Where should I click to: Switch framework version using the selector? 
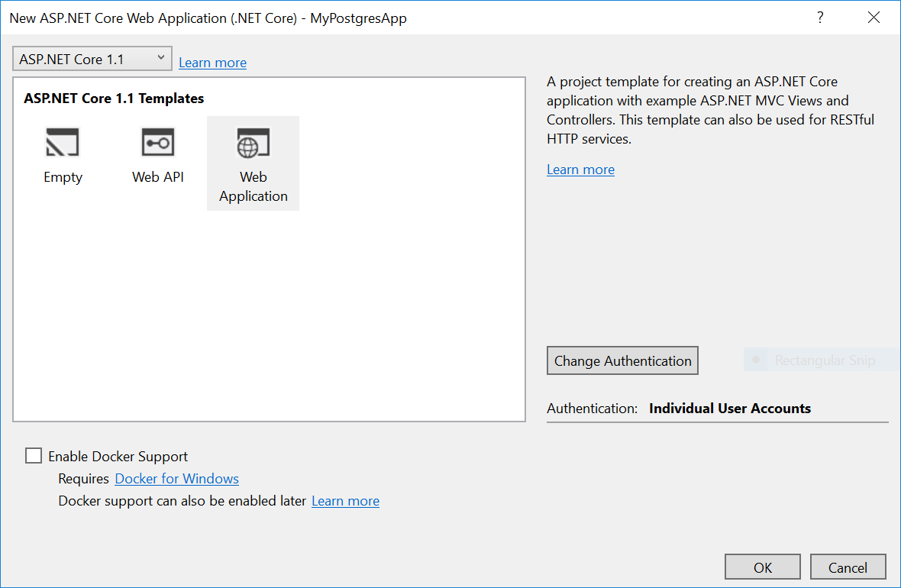point(92,58)
